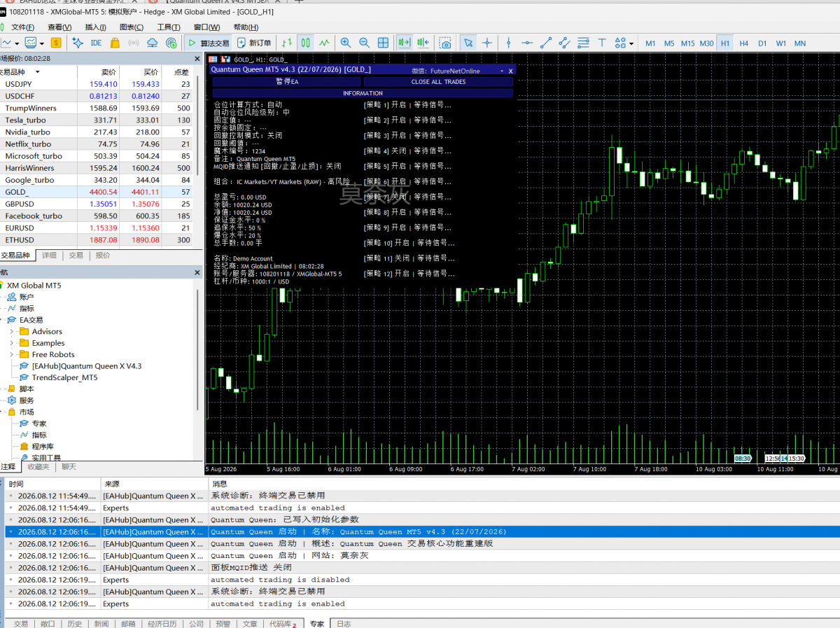Set chart timeframe to M30
This screenshot has height=628, width=840.
pos(706,43)
